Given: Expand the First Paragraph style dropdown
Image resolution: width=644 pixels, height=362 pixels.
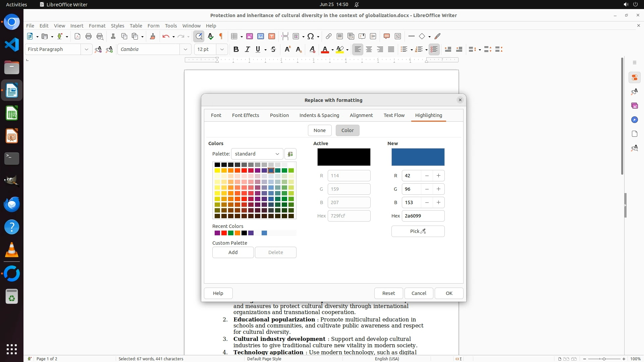Looking at the screenshot, I should point(87,49).
